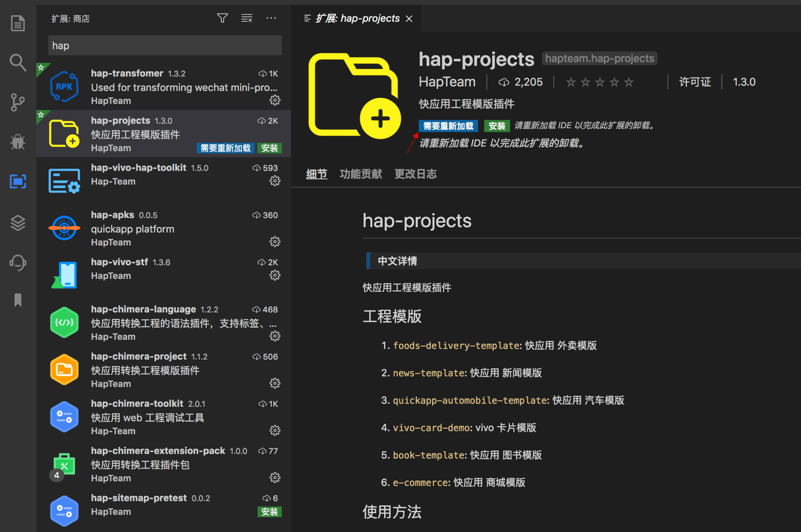Viewport: 801px width, 532px height.
Task: Open the Explorer view in the activity bar
Action: pyautogui.click(x=17, y=22)
